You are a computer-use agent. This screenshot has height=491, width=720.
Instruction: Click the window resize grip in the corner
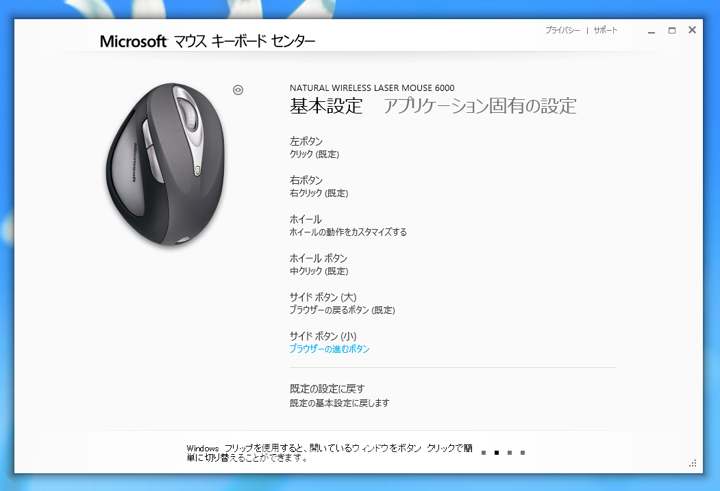click(x=692, y=463)
